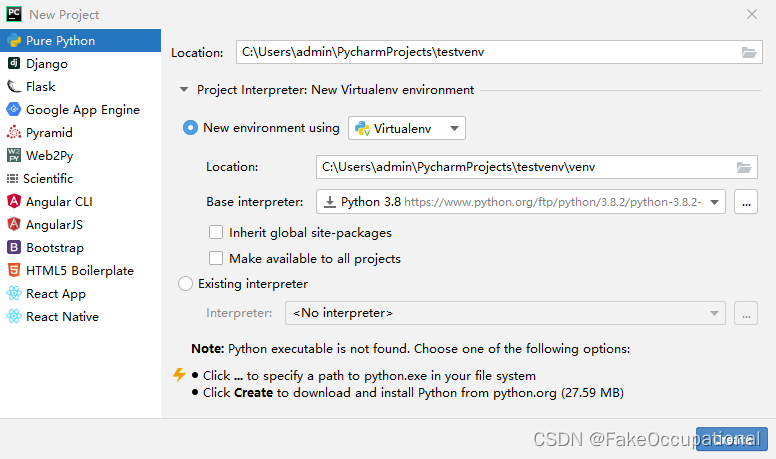Select Pyramid in the sidebar
The image size is (776, 459).
[x=80, y=133]
